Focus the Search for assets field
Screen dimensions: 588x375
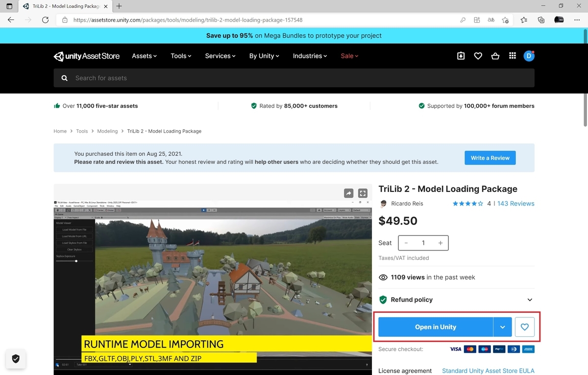(x=294, y=78)
